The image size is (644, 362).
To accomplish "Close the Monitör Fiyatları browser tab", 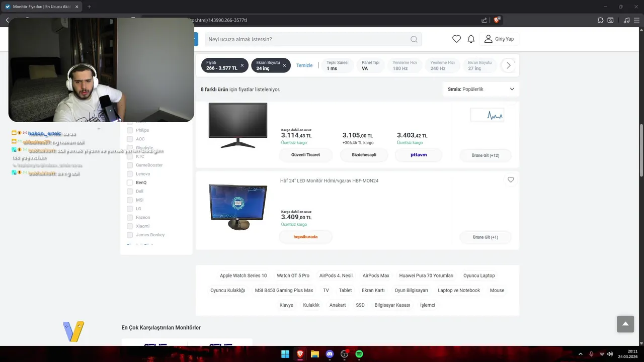I will click(76, 7).
